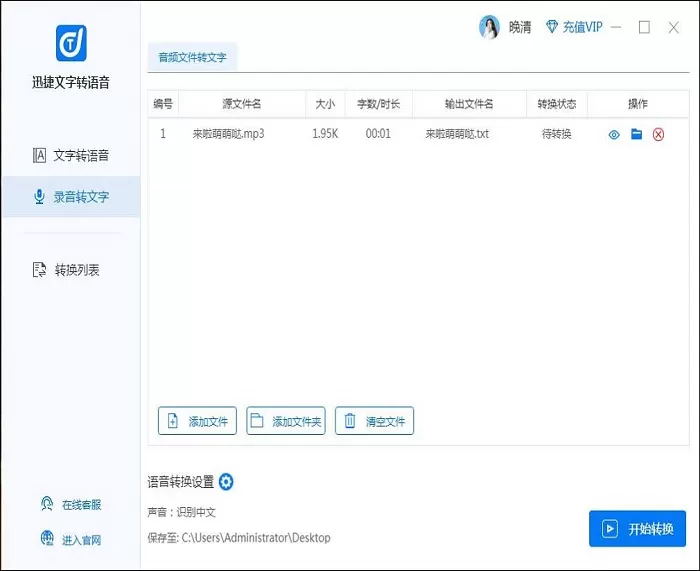The image size is (700, 571).
Task: Click the 00:01 duration cell
Action: (x=378, y=134)
